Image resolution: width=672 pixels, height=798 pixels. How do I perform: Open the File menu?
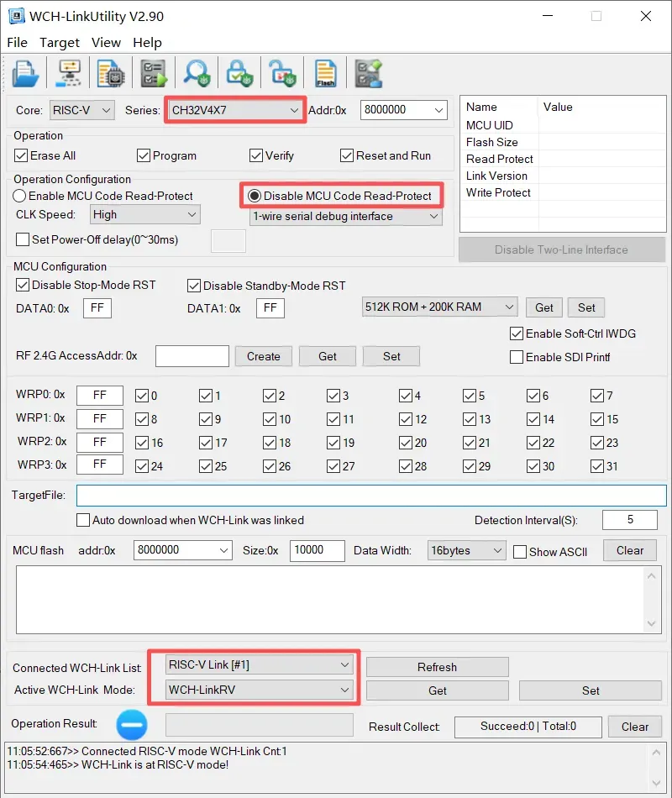point(18,42)
